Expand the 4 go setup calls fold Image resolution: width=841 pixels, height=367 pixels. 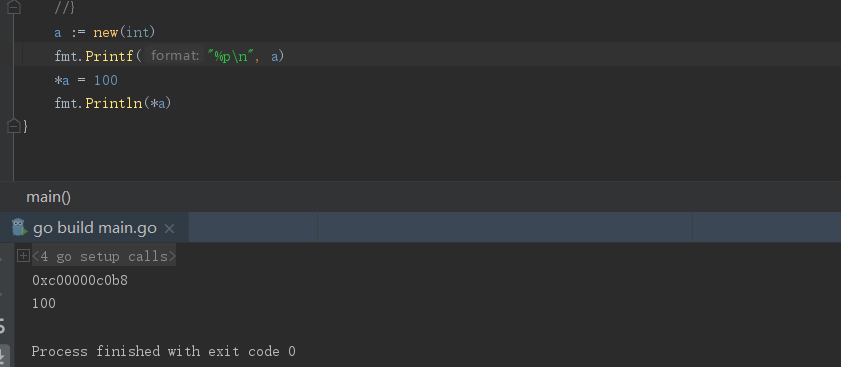coord(23,256)
